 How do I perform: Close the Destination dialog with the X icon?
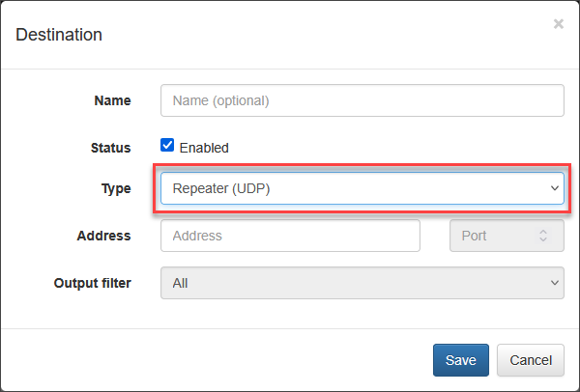point(558,24)
